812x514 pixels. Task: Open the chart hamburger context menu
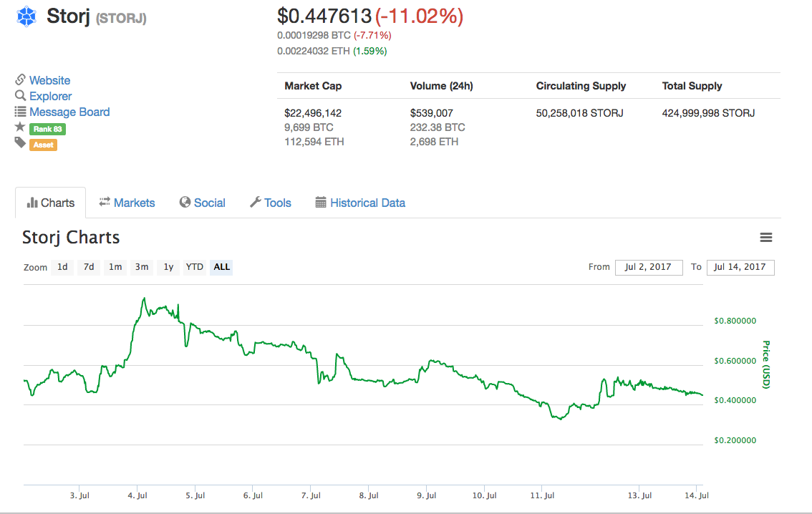766,237
